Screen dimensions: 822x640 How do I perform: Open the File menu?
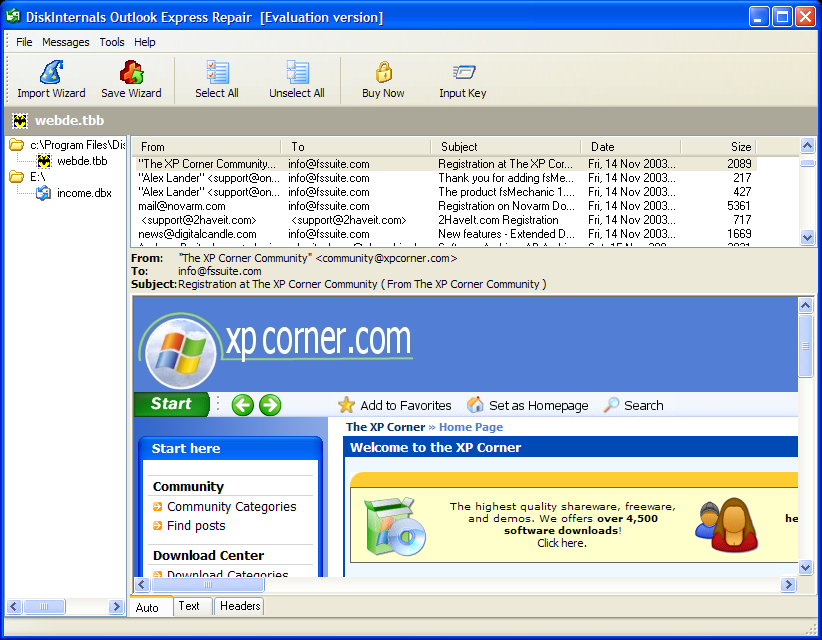point(24,42)
